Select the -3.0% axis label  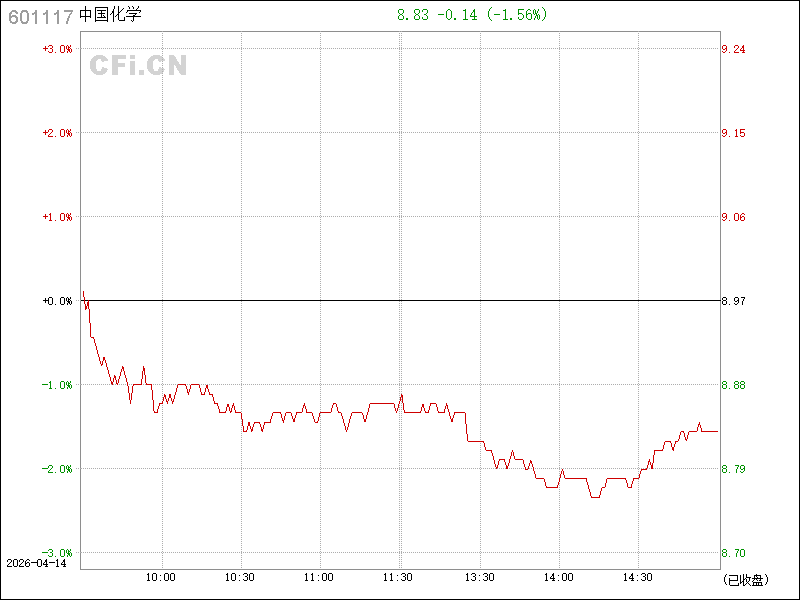coord(57,553)
